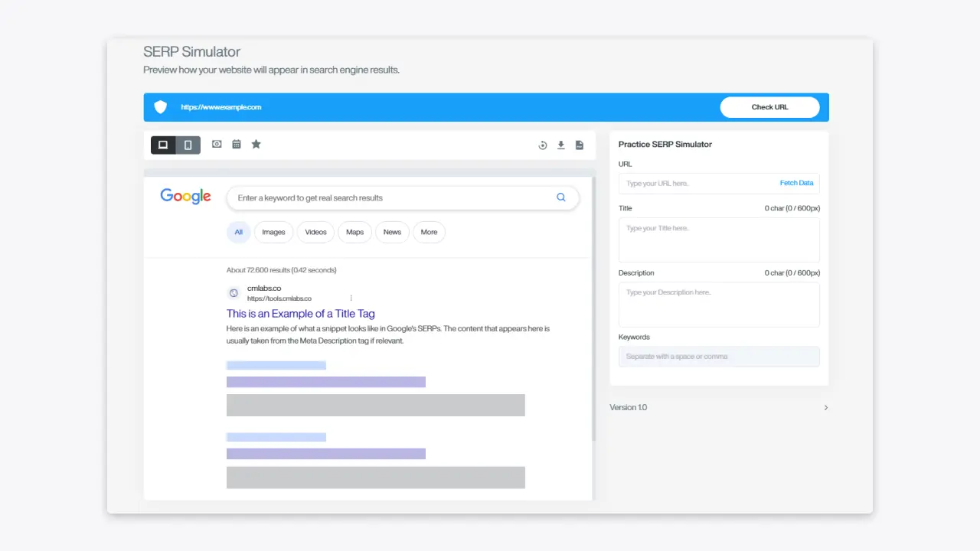Image resolution: width=980 pixels, height=551 pixels.
Task: Click the calendar date icon in toolbar
Action: [x=237, y=144]
